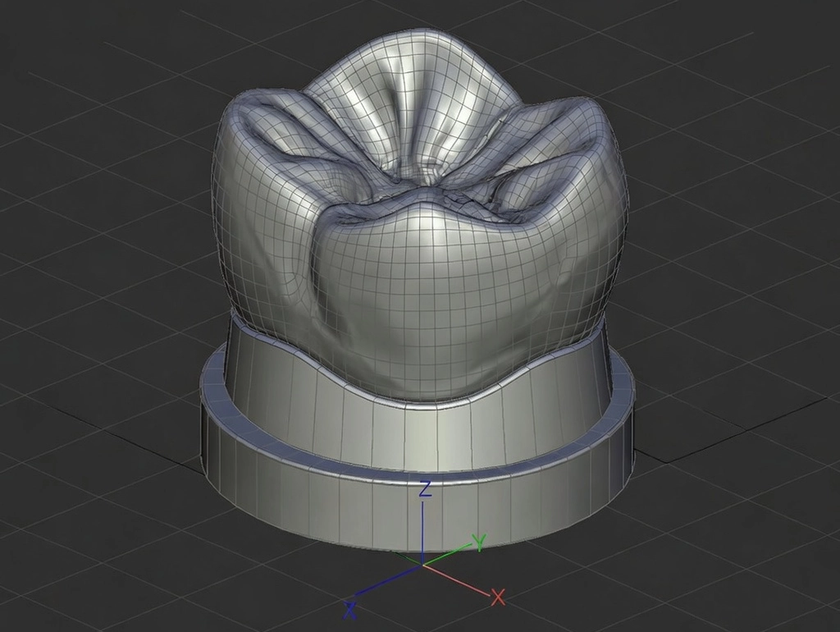
Task: Click the blue axis label at lower left
Action: point(349,610)
